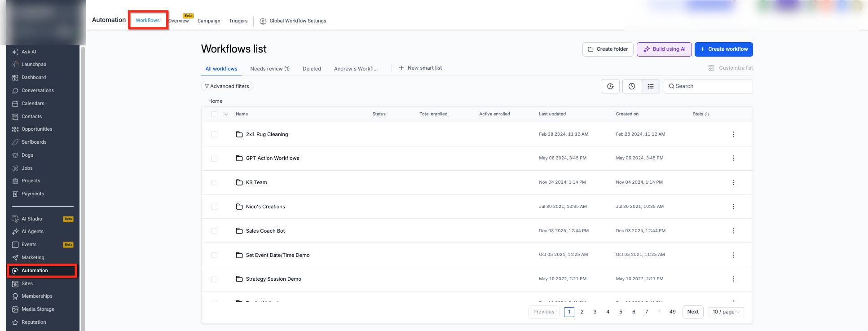Expand the header selection chevron
This screenshot has width=868, height=331.
coord(226,115)
